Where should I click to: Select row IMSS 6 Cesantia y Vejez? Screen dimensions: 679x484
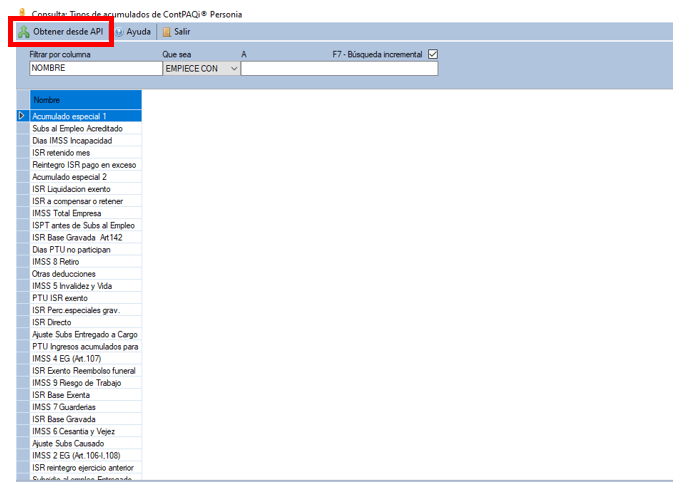[86, 431]
